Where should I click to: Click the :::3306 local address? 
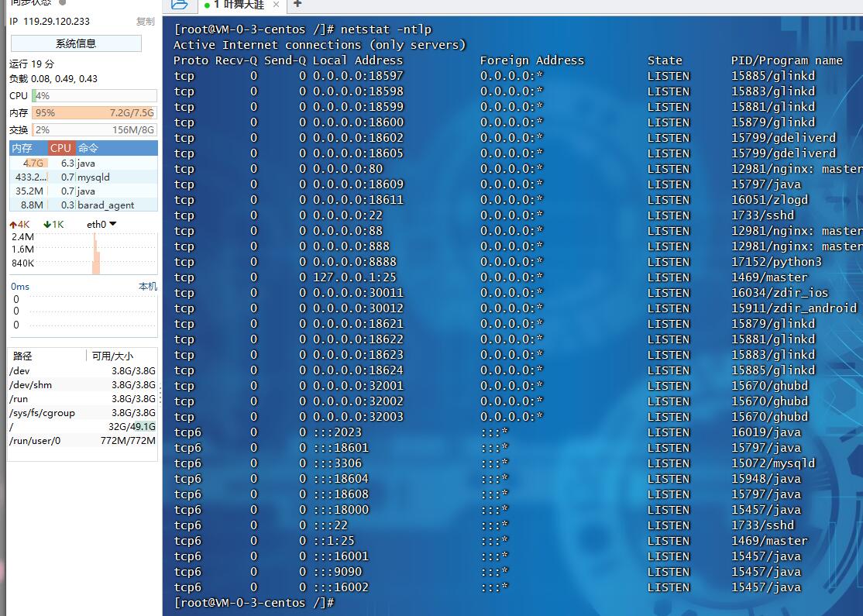coord(338,463)
